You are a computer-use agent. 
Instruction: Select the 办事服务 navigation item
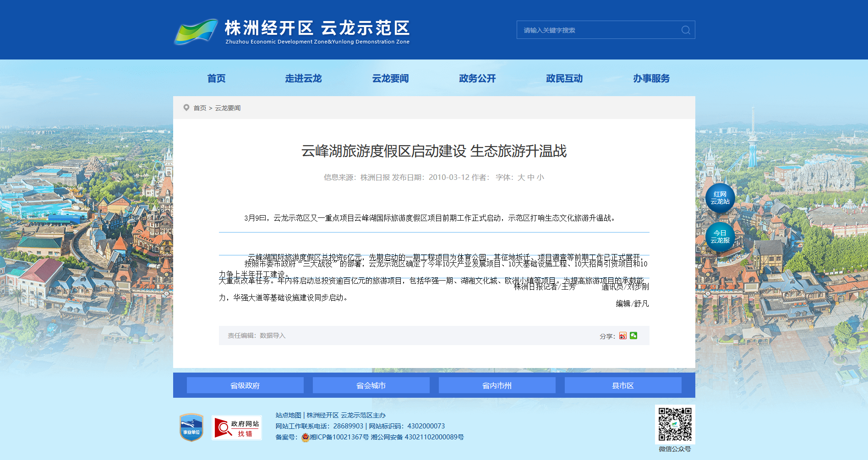click(651, 78)
